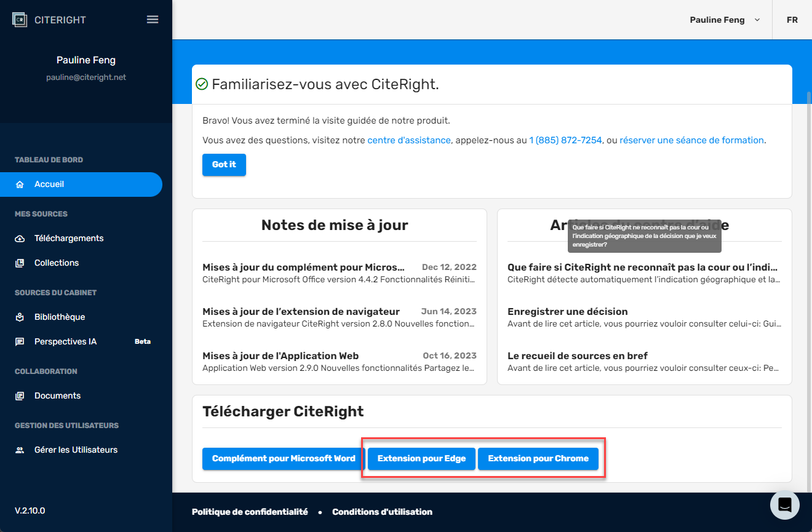Click the Téléchargements cloud icon
812x532 pixels.
tap(20, 239)
